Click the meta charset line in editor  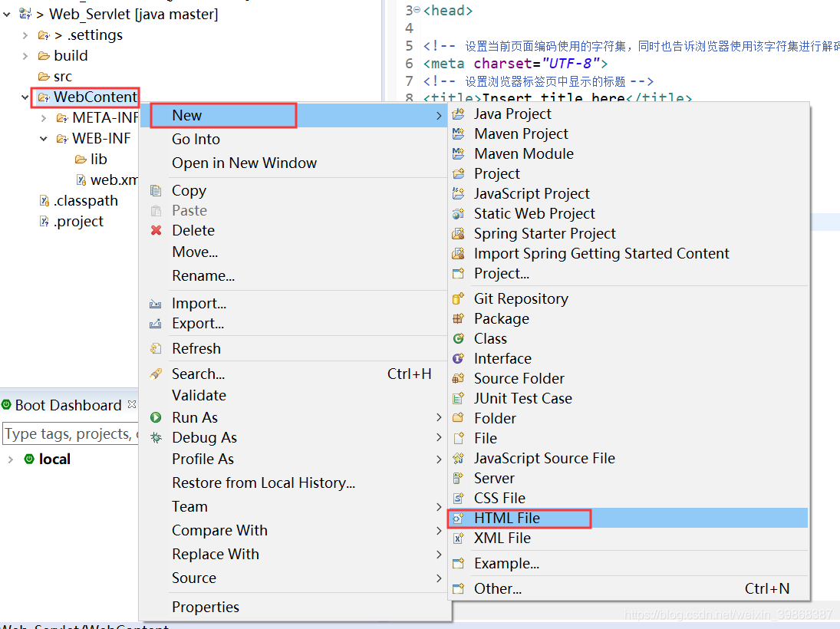[515, 64]
